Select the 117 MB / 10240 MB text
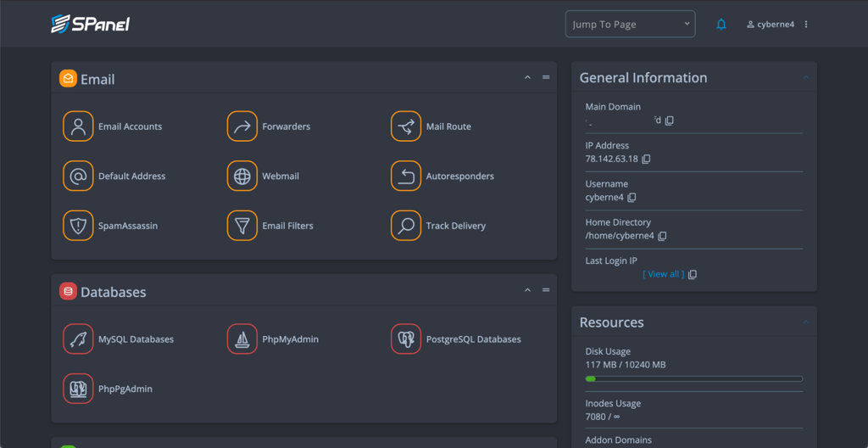Screen dimensions: 868x448 626,365
